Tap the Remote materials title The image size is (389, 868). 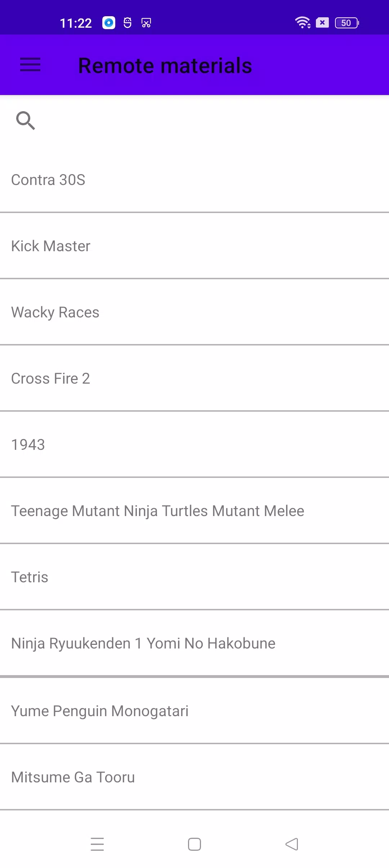click(x=165, y=65)
